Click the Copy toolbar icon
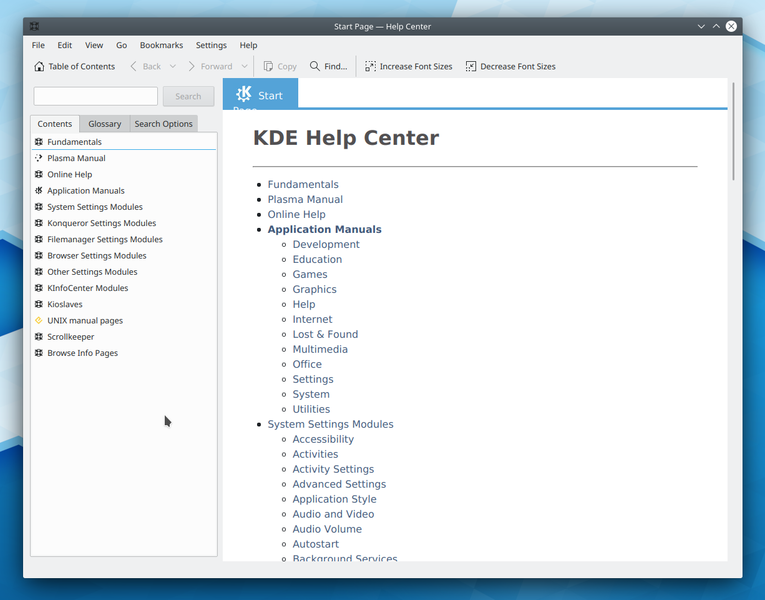Viewport: 765px width, 600px height. coord(268,67)
